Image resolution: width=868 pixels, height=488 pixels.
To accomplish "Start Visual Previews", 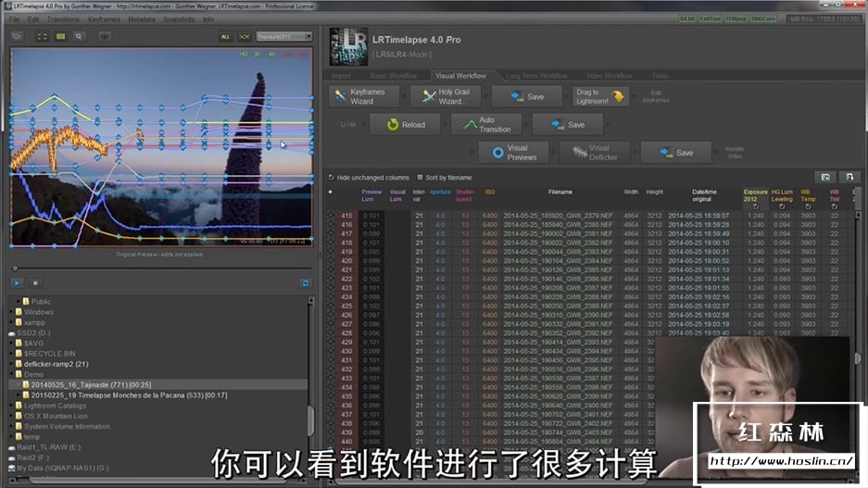I will (x=513, y=152).
